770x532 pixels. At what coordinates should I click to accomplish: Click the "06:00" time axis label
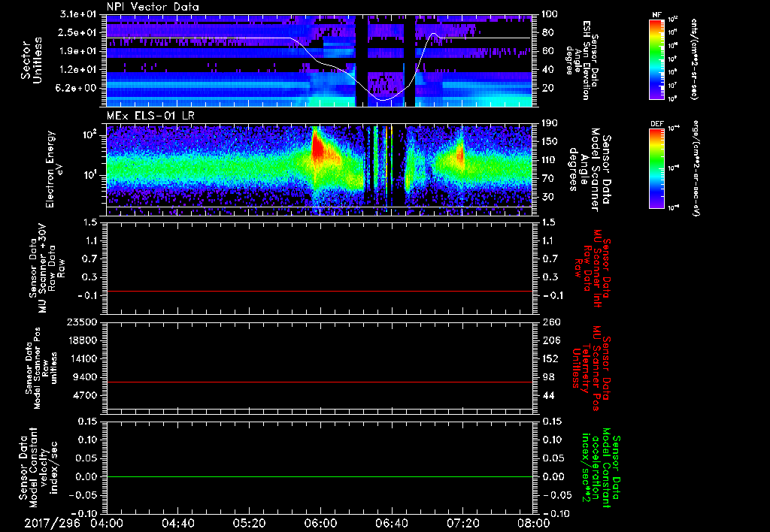pyautogui.click(x=320, y=523)
